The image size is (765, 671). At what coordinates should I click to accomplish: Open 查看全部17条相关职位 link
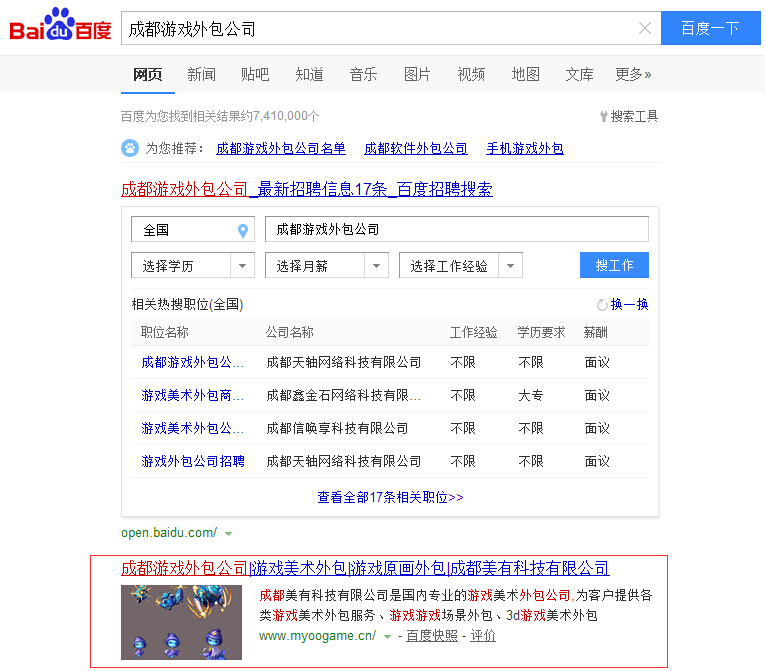pyautogui.click(x=390, y=497)
